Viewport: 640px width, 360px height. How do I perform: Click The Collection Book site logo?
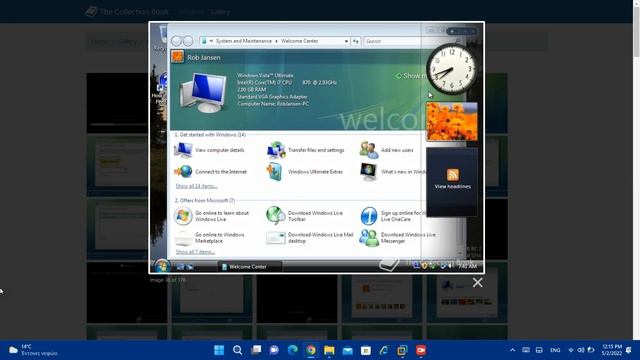click(x=127, y=12)
